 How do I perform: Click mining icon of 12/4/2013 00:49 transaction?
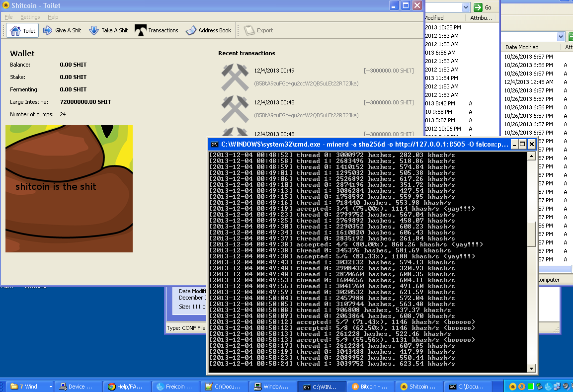click(235, 77)
